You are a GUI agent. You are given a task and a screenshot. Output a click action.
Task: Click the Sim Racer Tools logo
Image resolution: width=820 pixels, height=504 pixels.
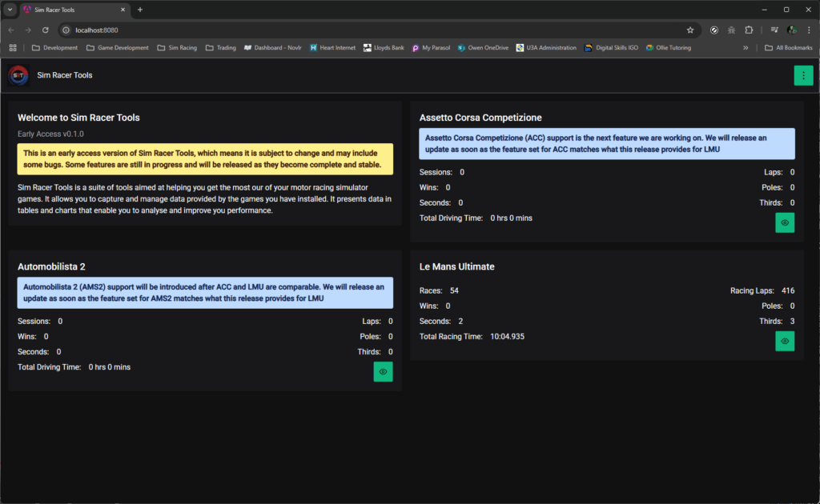coord(18,75)
